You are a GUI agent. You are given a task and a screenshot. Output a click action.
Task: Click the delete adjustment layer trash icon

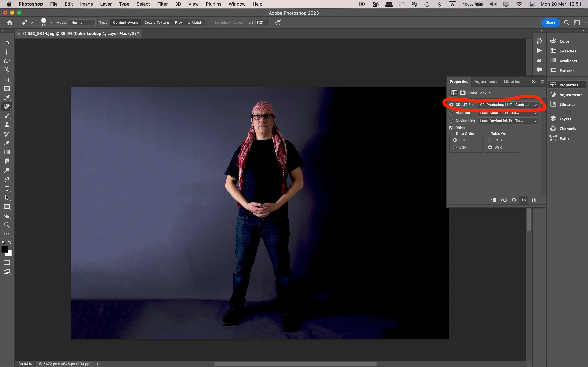pos(534,200)
